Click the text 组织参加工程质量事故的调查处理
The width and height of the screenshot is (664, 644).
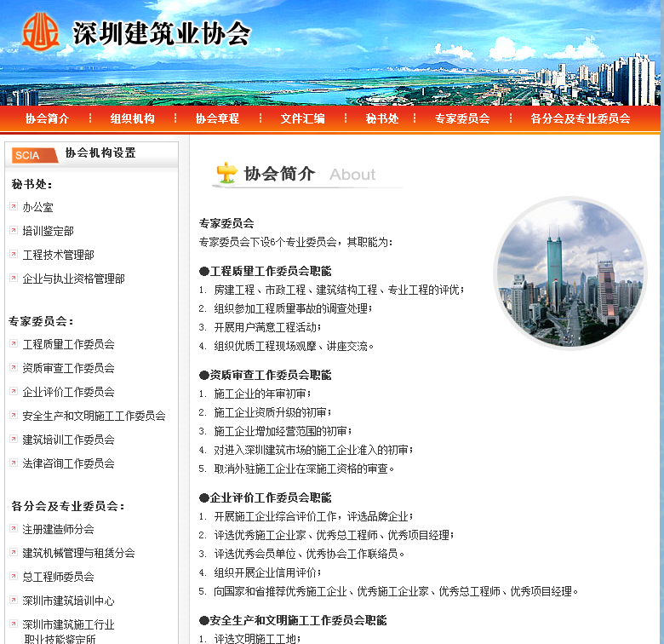tap(290, 308)
